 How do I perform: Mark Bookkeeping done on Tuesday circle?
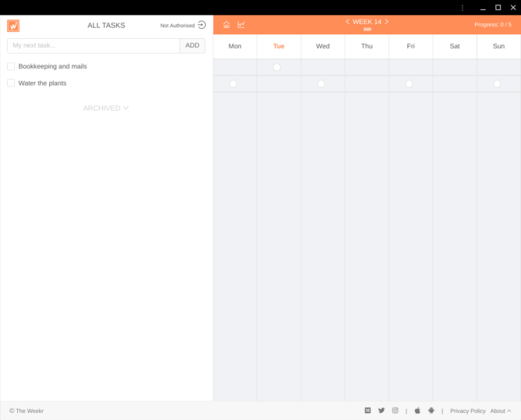277,67
